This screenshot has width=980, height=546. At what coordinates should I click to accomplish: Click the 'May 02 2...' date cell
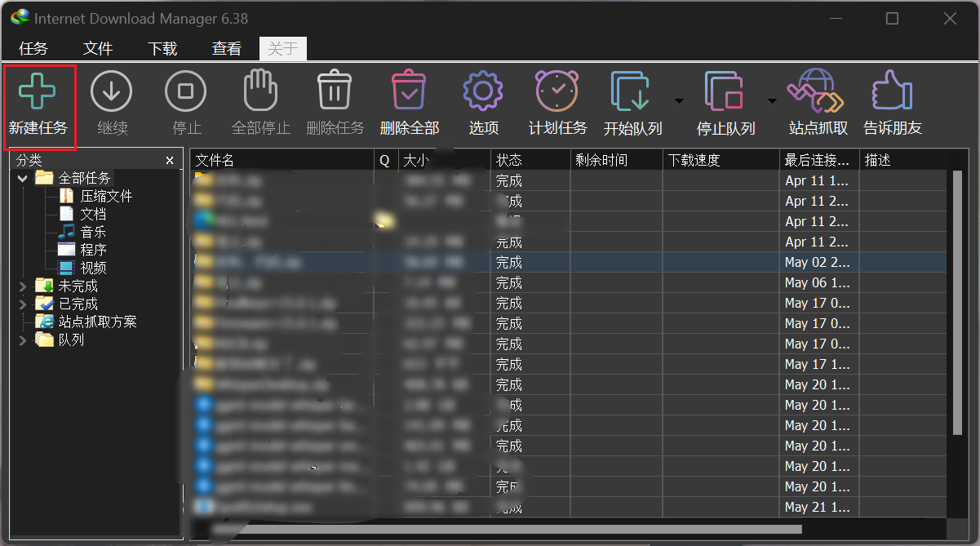(x=818, y=262)
